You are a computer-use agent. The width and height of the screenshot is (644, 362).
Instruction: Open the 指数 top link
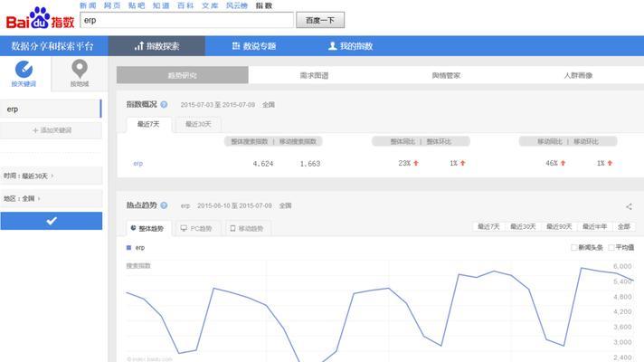click(264, 5)
